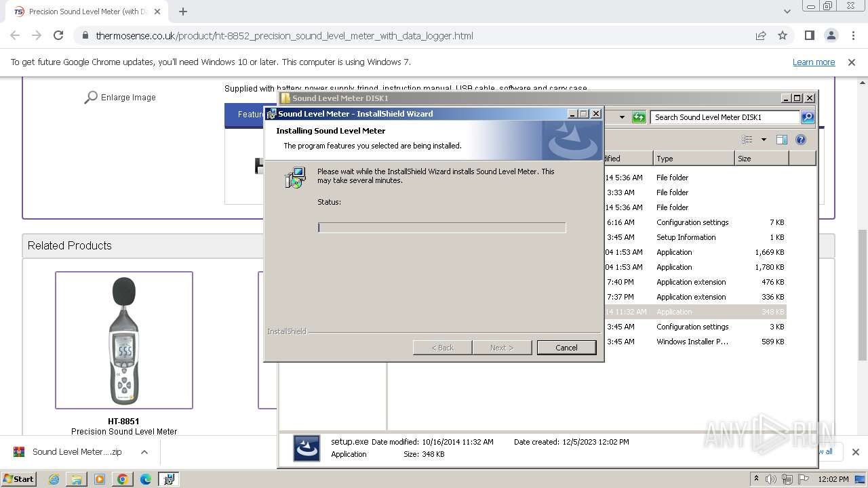Click the volume speaker tray icon
This screenshot has height=488, width=868.
tap(771, 479)
